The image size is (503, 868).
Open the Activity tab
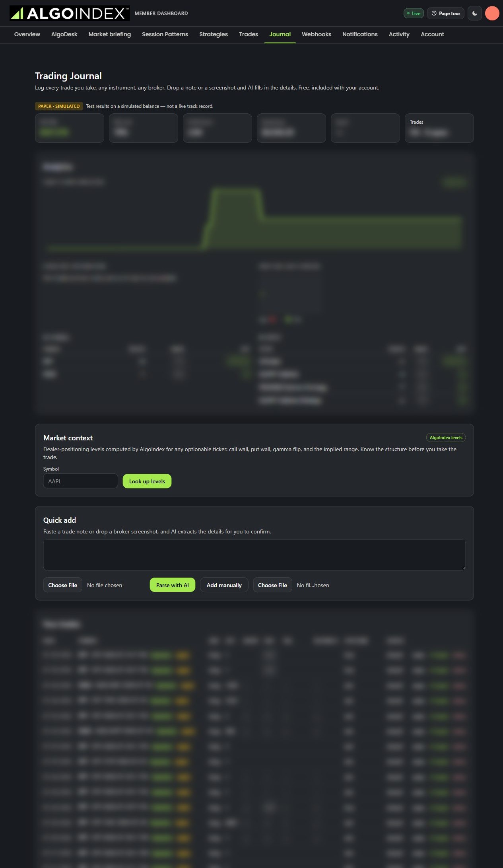pos(399,34)
